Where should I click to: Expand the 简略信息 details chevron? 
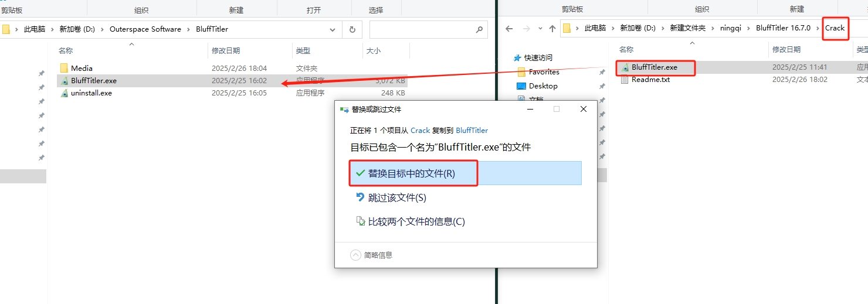point(355,255)
